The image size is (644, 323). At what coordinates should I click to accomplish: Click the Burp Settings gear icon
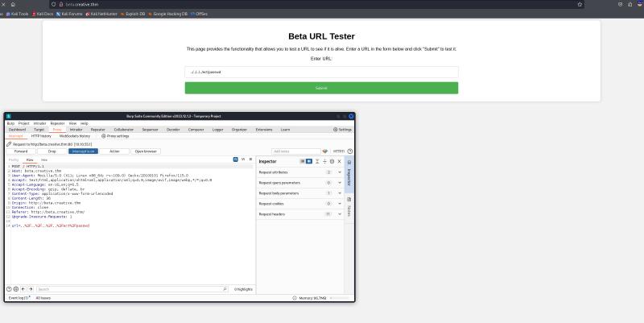coord(342,129)
